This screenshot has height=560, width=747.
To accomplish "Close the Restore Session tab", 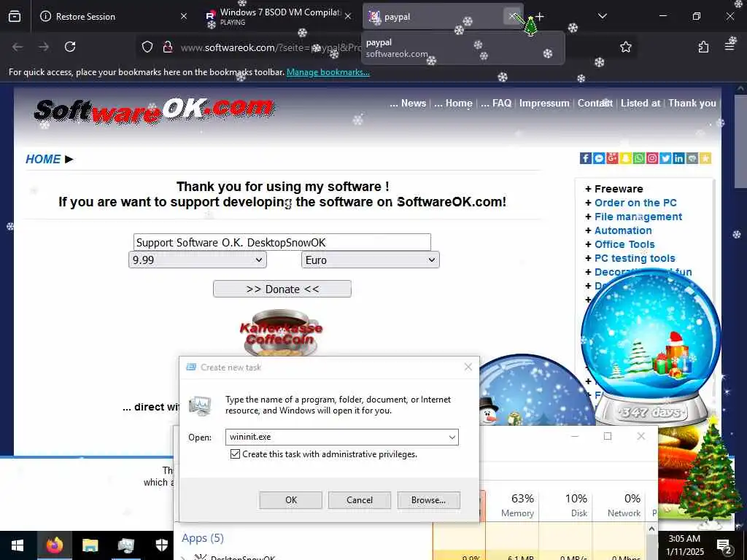I will coord(184,16).
